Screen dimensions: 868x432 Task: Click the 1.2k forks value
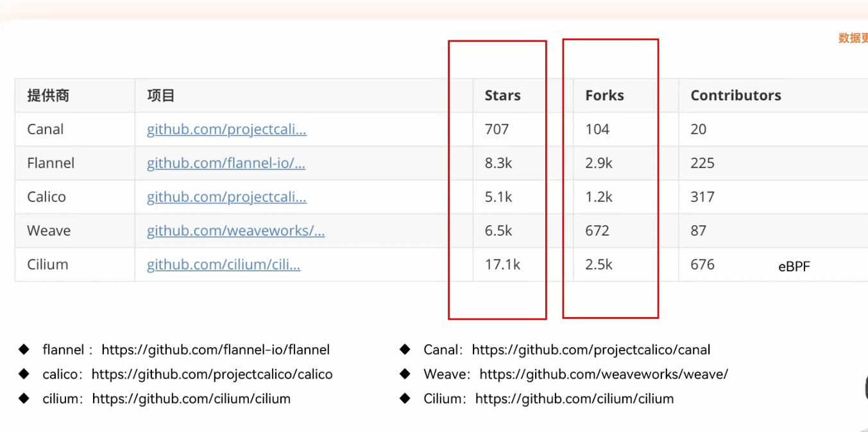point(599,197)
